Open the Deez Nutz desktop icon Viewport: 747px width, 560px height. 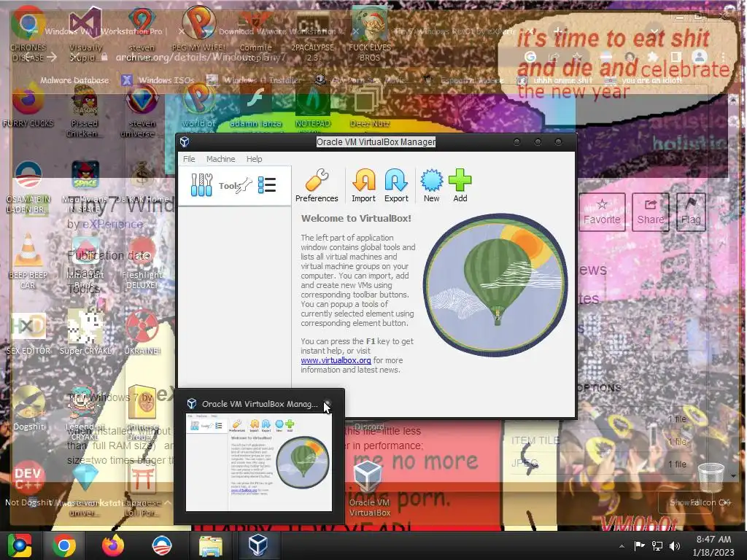tap(370, 108)
